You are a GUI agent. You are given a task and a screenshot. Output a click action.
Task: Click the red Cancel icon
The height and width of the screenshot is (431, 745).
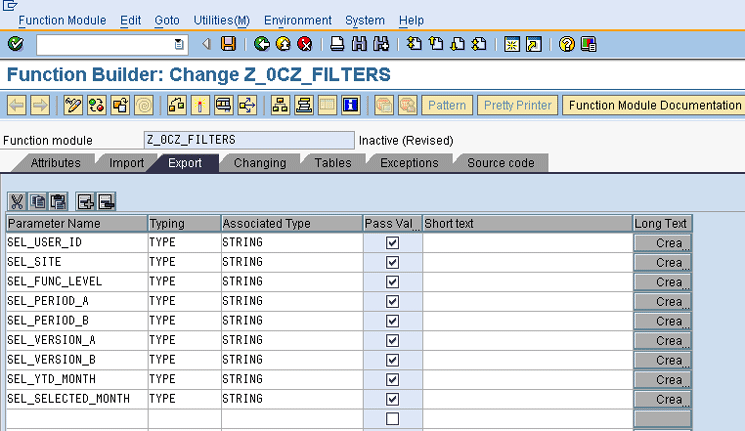point(305,44)
